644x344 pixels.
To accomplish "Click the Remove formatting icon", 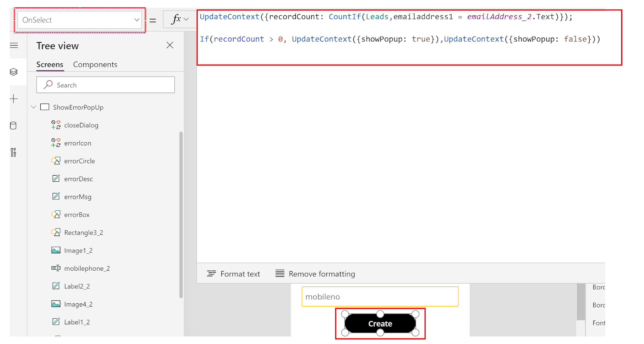I will [280, 274].
